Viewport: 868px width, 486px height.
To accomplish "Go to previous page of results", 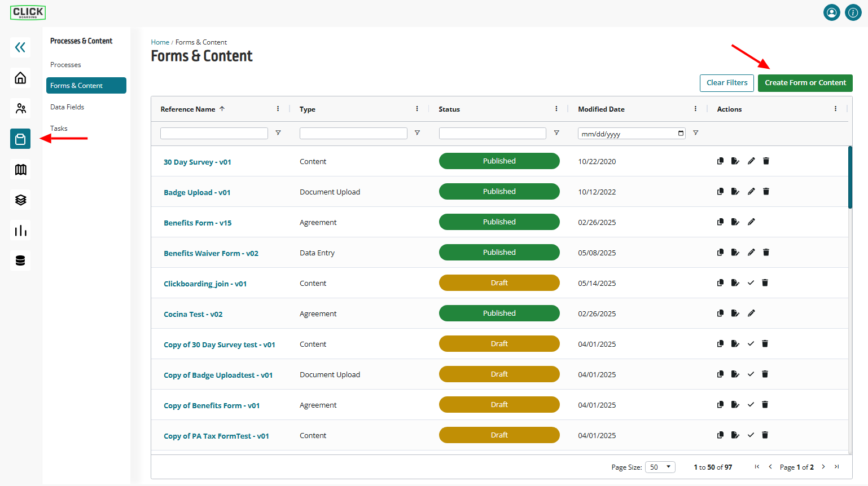I will click(x=770, y=467).
